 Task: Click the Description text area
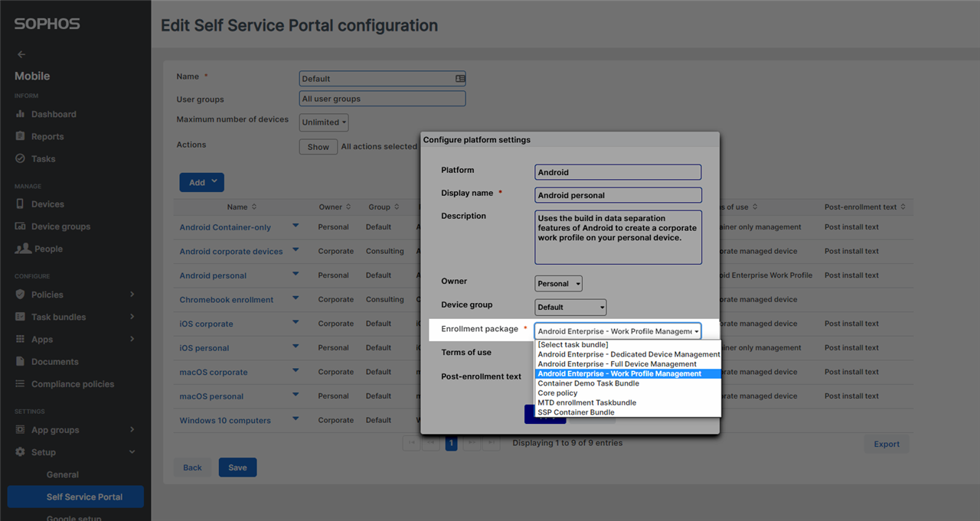point(618,237)
